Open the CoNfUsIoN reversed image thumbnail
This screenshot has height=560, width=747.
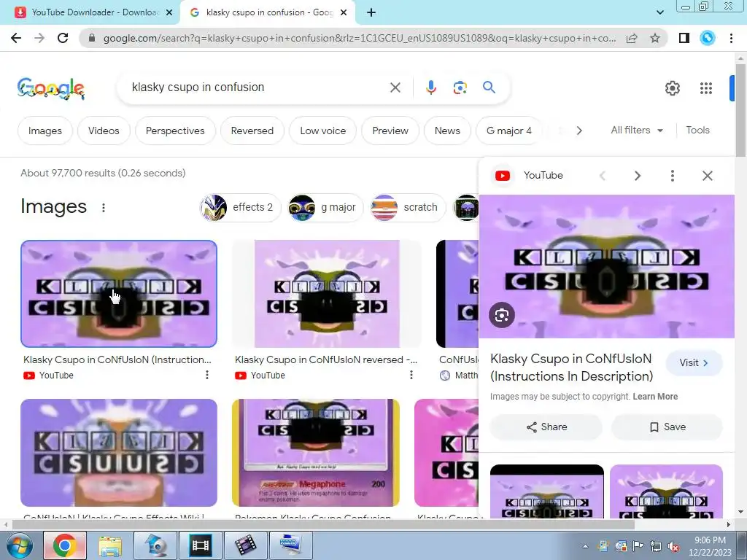(x=326, y=294)
